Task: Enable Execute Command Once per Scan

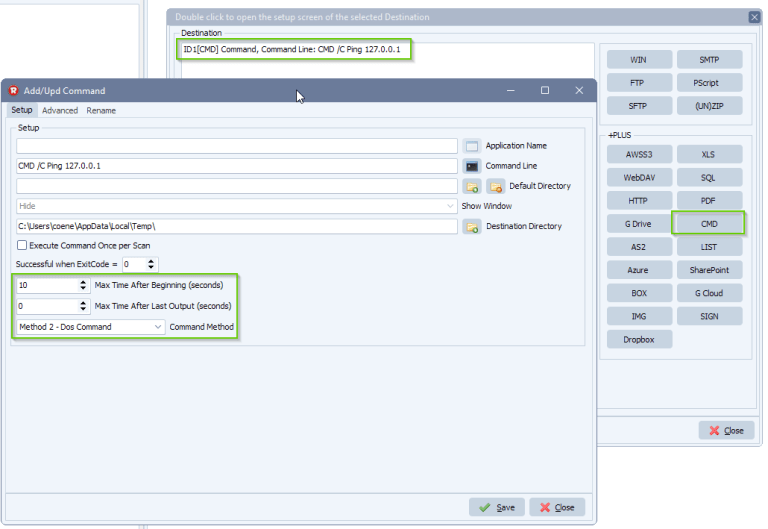Action: (x=22, y=245)
